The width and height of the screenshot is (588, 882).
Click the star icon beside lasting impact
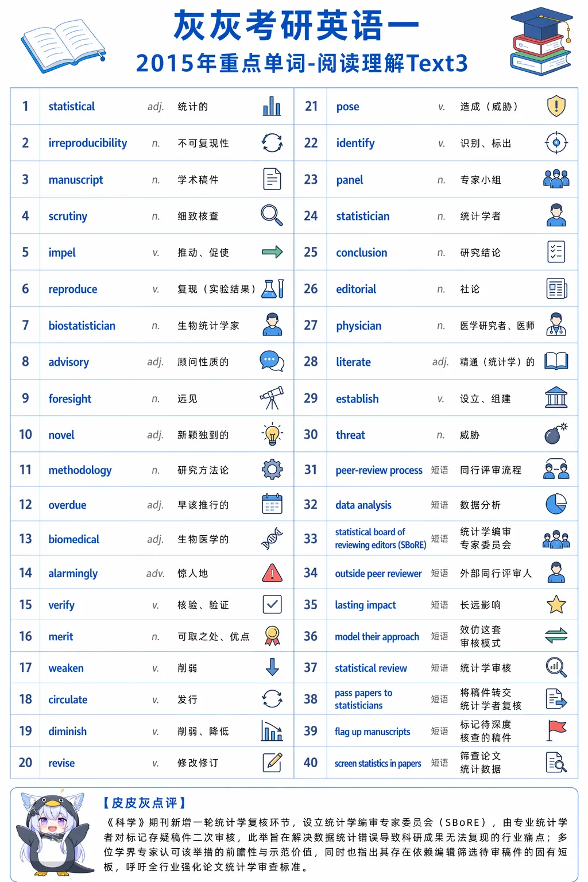[556, 604]
